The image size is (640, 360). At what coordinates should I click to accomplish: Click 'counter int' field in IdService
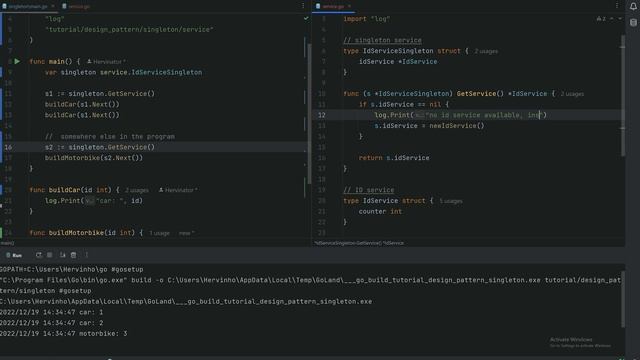pos(380,211)
